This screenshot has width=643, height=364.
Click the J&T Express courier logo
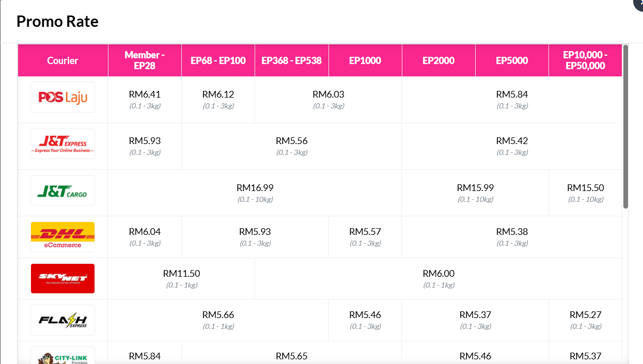[x=62, y=144]
